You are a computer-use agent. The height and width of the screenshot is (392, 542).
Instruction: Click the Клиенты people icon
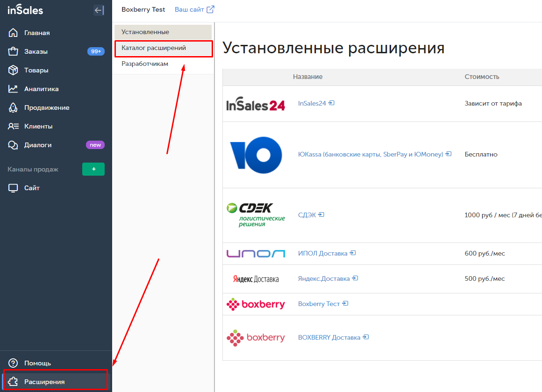[x=13, y=126]
